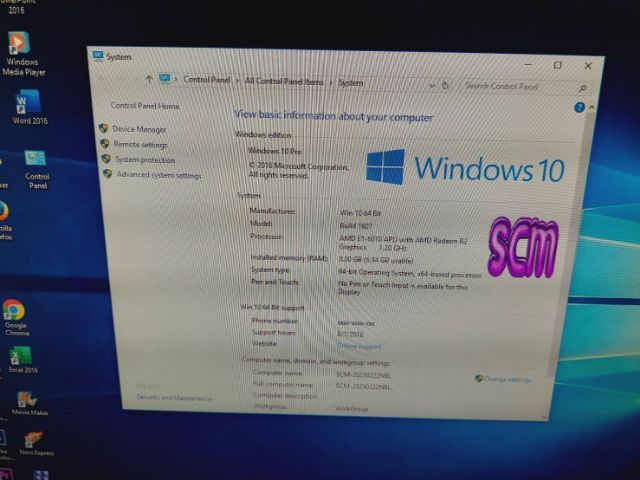Open the Remote settings link
This screenshot has height=480, width=640.
click(140, 144)
